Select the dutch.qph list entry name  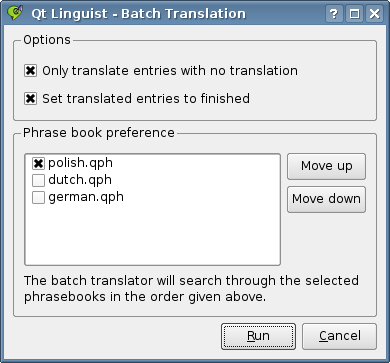click(x=80, y=180)
